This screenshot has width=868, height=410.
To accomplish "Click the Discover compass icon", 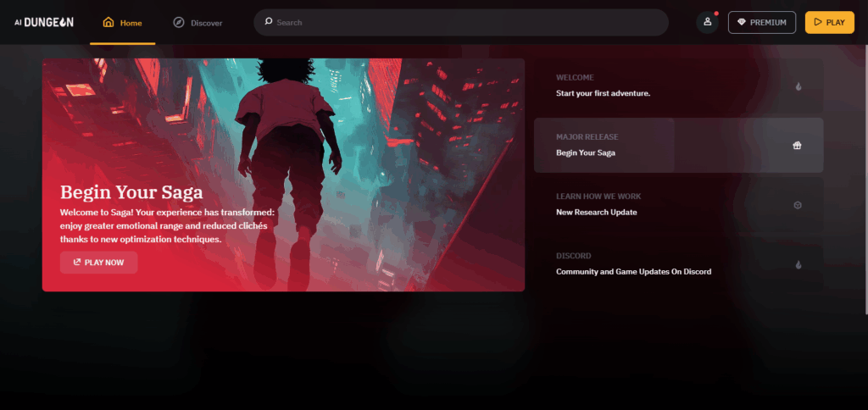I will pos(178,23).
